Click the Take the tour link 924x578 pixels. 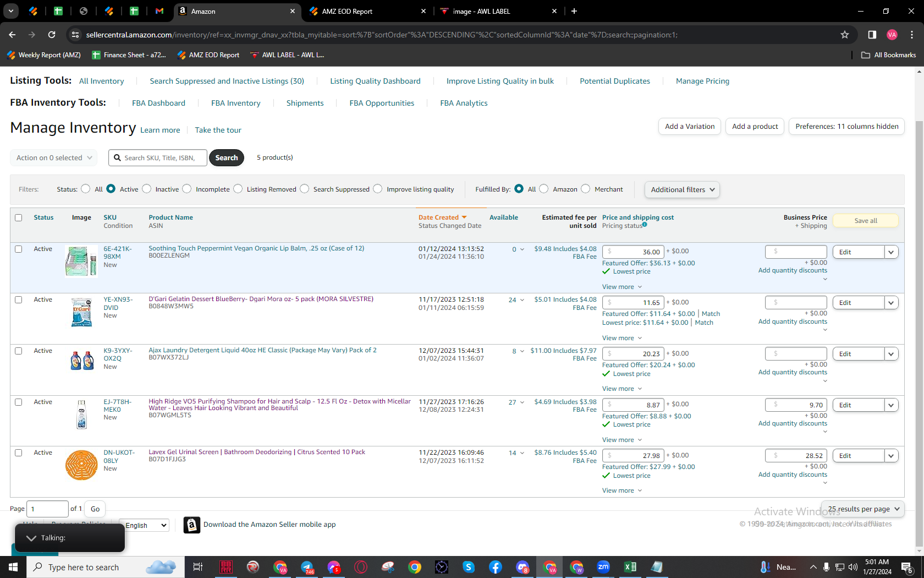click(x=218, y=130)
